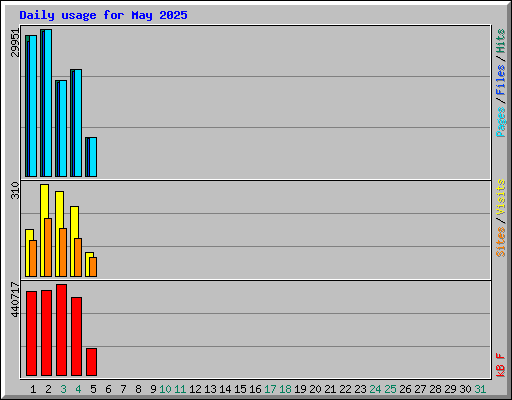Screen dimensions: 512x400
Task: Select the cyan pages bar for day 2
Action: coord(48,103)
